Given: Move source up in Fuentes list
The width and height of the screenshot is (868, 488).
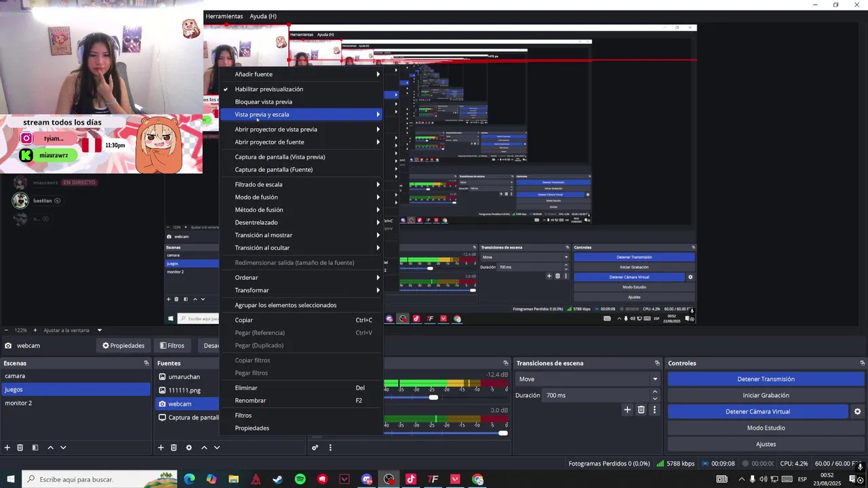Looking at the screenshot, I should (x=204, y=447).
